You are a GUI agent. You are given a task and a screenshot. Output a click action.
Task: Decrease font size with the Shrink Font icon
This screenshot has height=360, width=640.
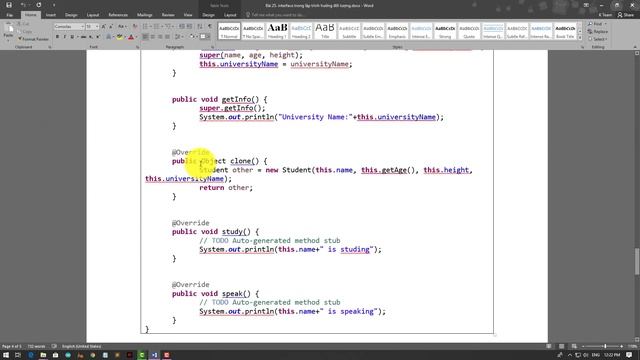(x=111, y=27)
